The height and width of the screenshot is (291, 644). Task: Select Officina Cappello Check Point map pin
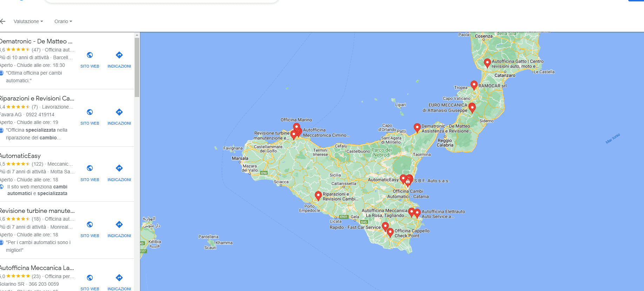tap(390, 233)
